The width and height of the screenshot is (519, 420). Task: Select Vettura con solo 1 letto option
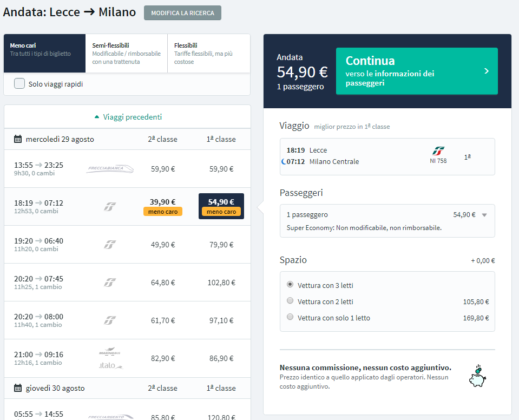290,317
